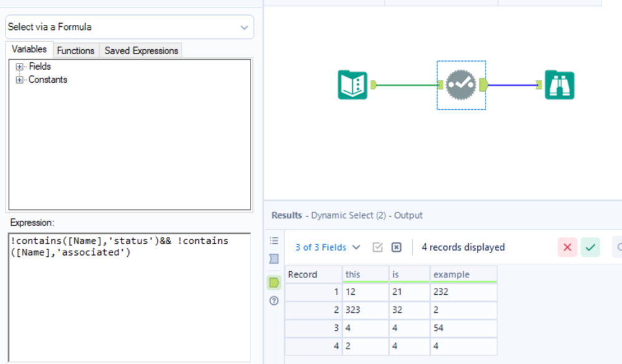Screen dimensions: 622x364
Task: Click the deselect-all fields X icon
Action: click(396, 247)
